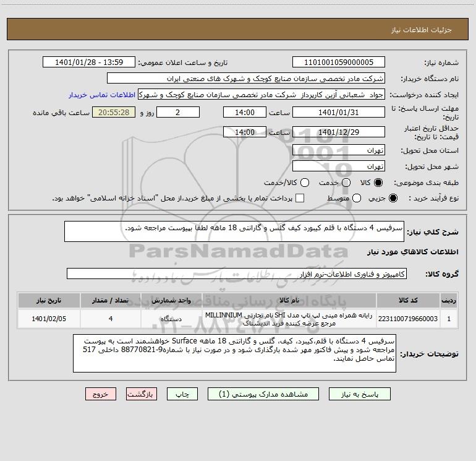Screen dimensions: 476x461
Task: Click the remaining days field showing 2
Action: (x=178, y=112)
